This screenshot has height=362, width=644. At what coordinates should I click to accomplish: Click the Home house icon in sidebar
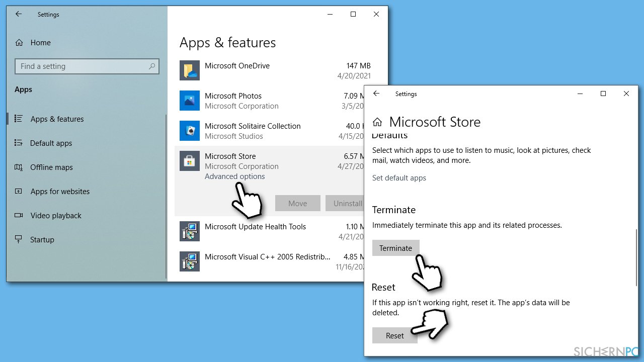point(19,43)
